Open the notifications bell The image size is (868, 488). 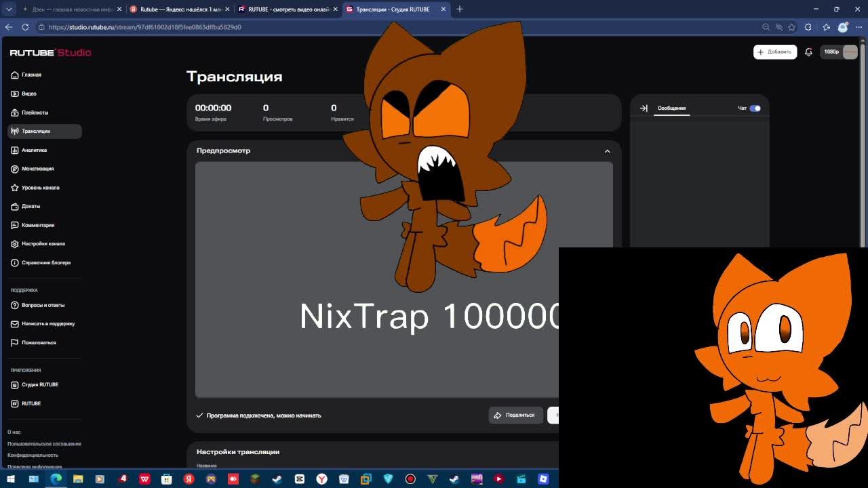(x=808, y=52)
